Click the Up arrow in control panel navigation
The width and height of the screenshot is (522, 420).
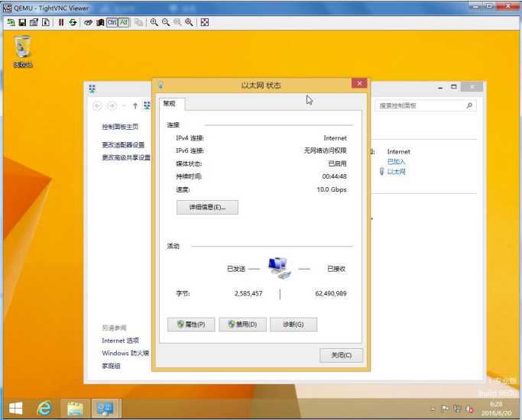pyautogui.click(x=135, y=105)
